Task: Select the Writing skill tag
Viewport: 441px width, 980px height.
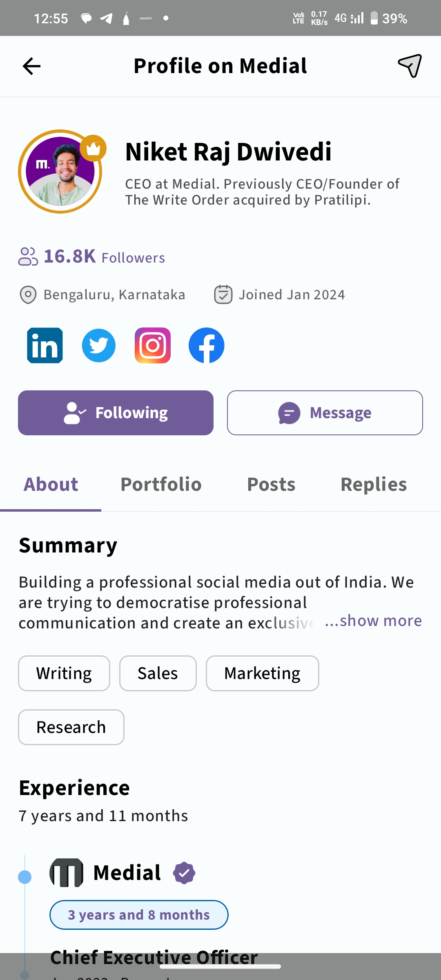Action: [64, 673]
